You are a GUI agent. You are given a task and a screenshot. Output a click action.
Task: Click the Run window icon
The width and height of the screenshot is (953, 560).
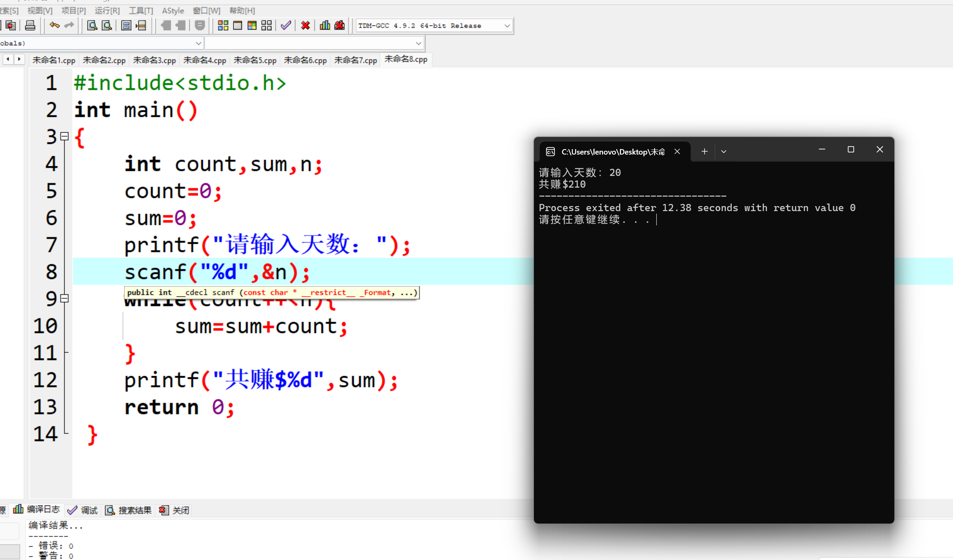point(238,26)
